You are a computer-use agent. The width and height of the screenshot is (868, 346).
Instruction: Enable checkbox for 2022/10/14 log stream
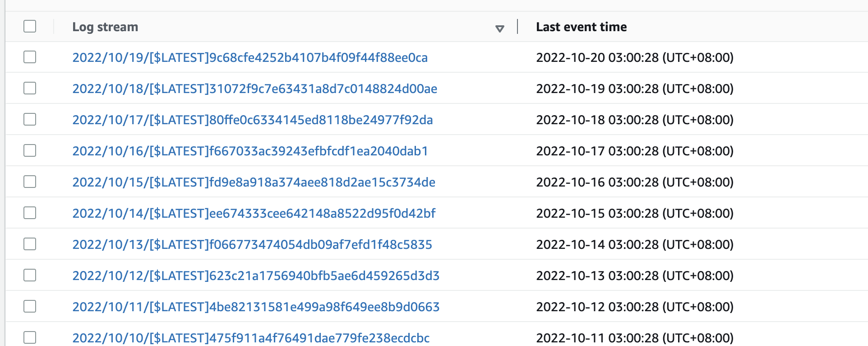[30, 213]
